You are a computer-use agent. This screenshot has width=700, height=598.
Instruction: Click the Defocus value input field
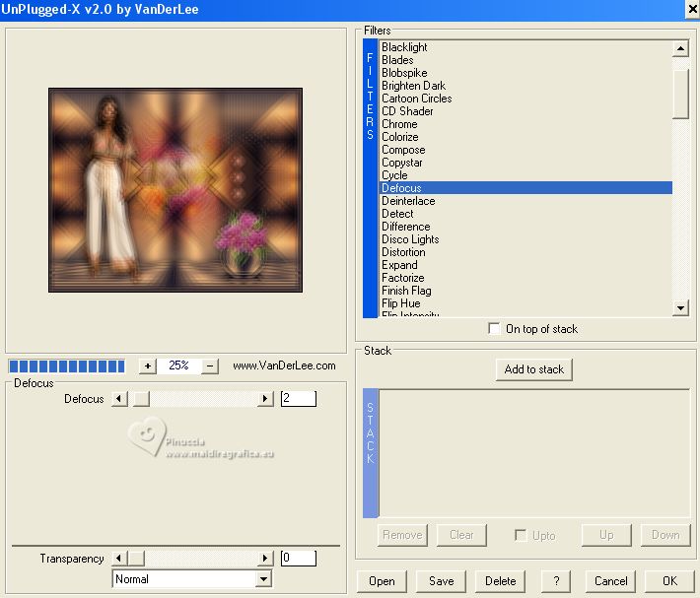tap(298, 398)
